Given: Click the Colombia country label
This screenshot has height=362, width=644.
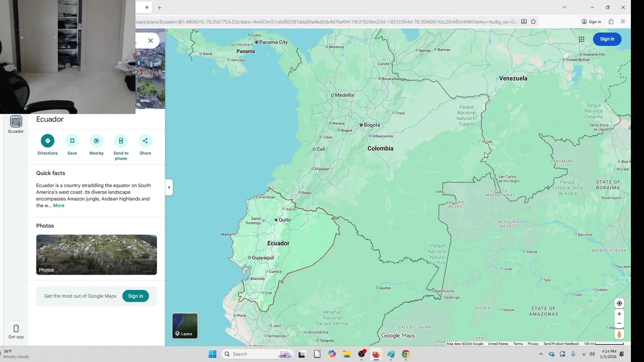Looking at the screenshot, I should [x=380, y=148].
